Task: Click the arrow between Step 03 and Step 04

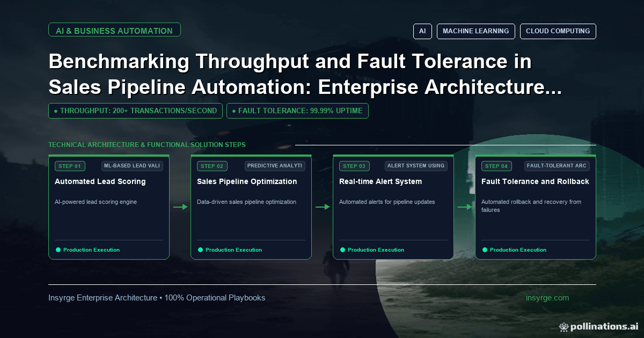Action: click(465, 207)
